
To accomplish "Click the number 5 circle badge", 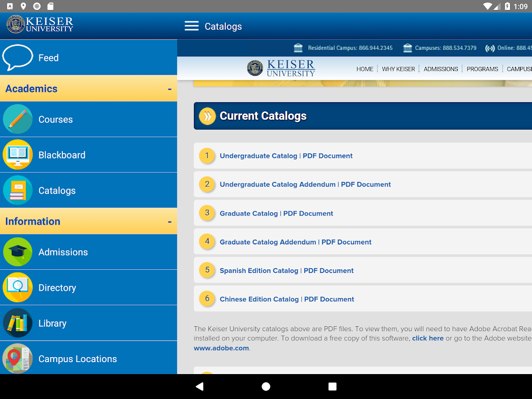I will [x=207, y=270].
